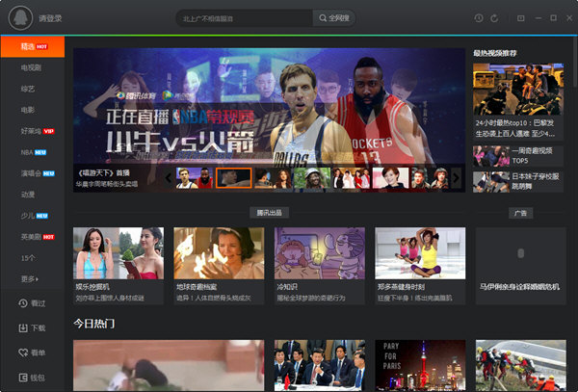Screen dimensions: 578x392
Task: Open the Pray for Paris tower thumbnail
Action: click(420, 365)
